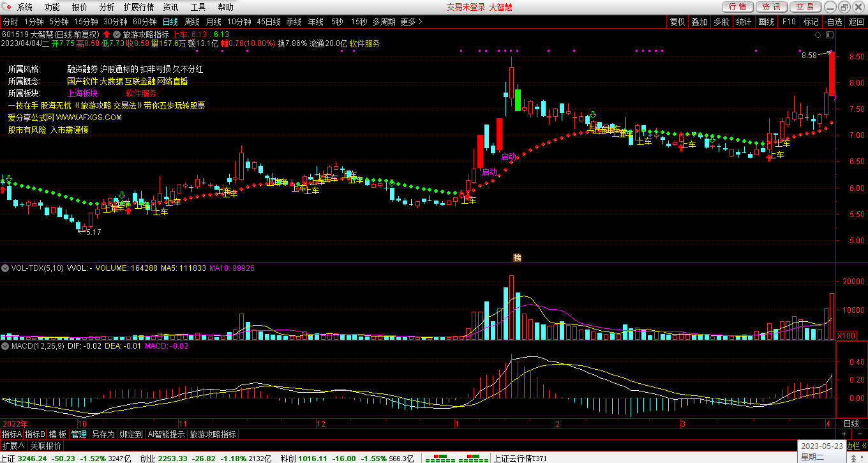This screenshot has height=463, width=868.
Task: Open the 分析 menu
Action: pos(107,7)
